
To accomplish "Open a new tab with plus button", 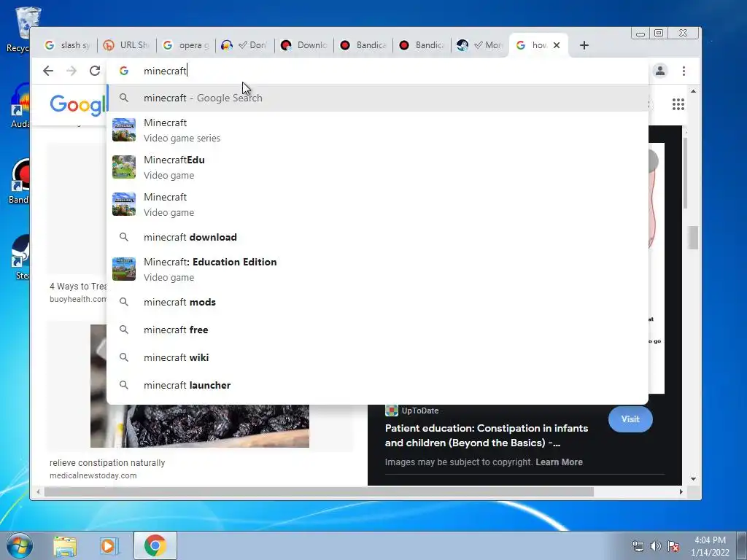I will (584, 45).
